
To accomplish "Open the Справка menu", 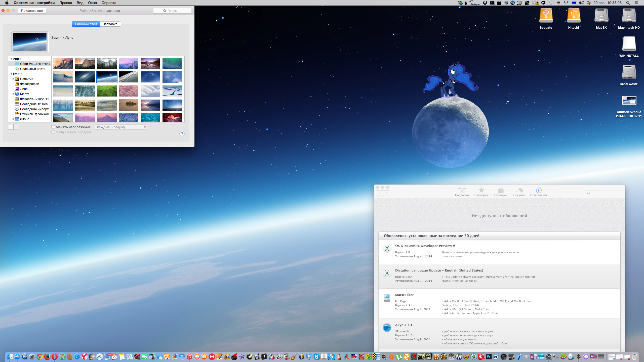I will point(109,3).
